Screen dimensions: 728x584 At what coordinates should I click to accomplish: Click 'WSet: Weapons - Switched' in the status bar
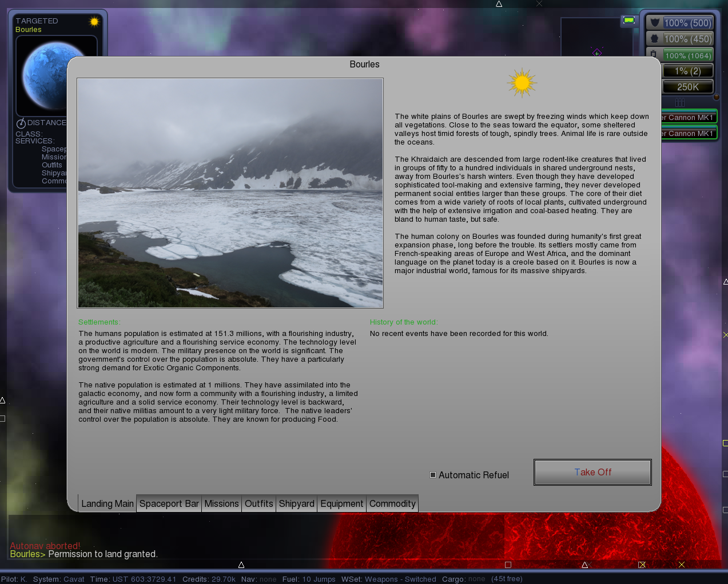click(389, 579)
